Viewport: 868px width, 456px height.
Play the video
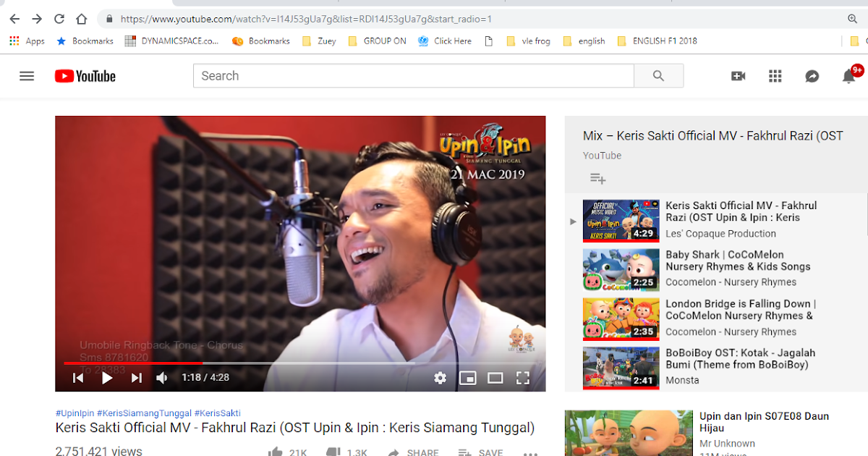[x=107, y=378]
